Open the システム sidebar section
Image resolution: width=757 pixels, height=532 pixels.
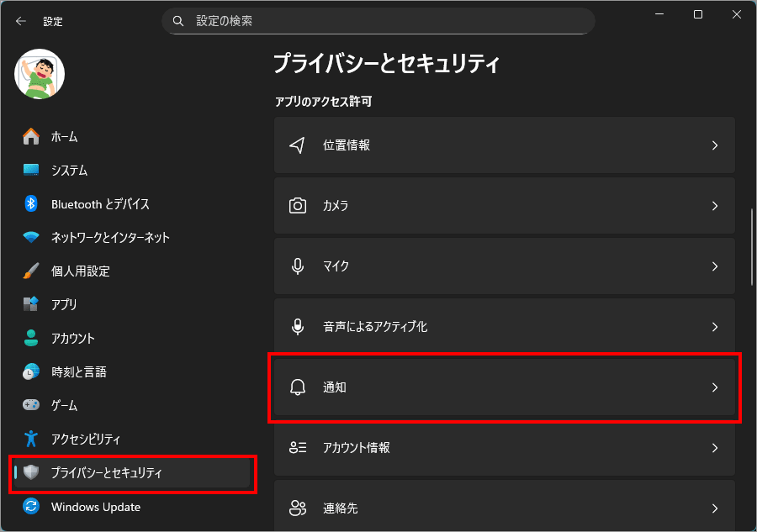tap(69, 171)
